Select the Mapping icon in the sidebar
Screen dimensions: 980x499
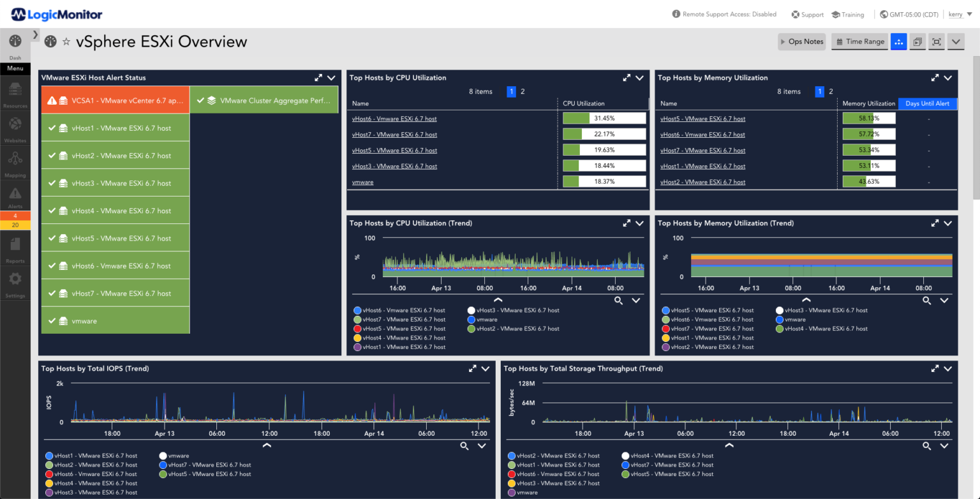(14, 164)
